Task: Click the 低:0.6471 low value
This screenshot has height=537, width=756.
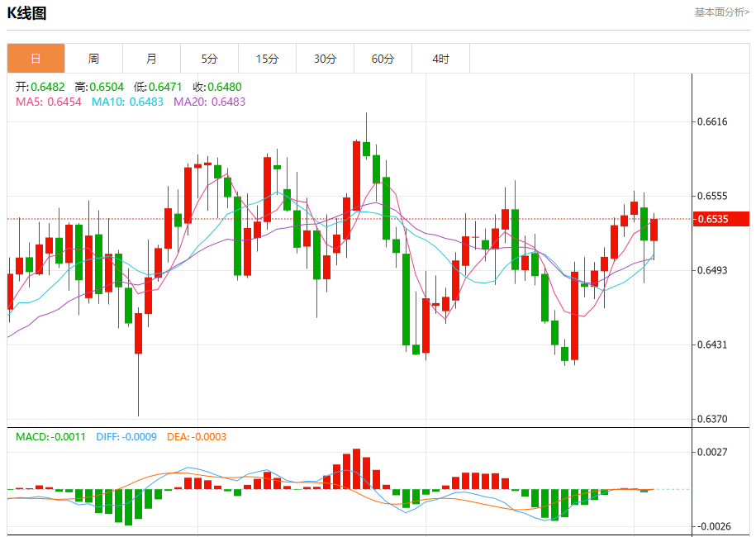Action: point(158,87)
